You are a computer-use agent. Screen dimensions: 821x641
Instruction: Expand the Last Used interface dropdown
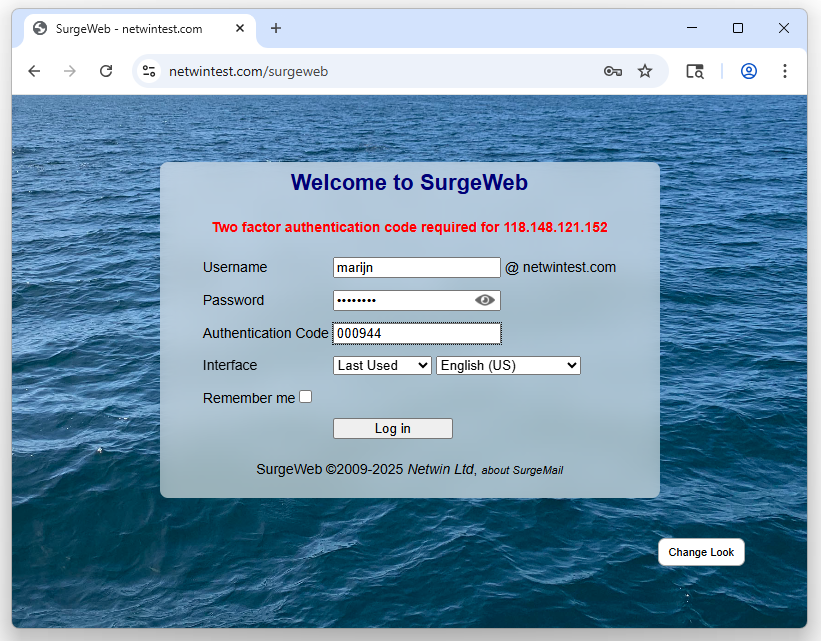coord(382,366)
